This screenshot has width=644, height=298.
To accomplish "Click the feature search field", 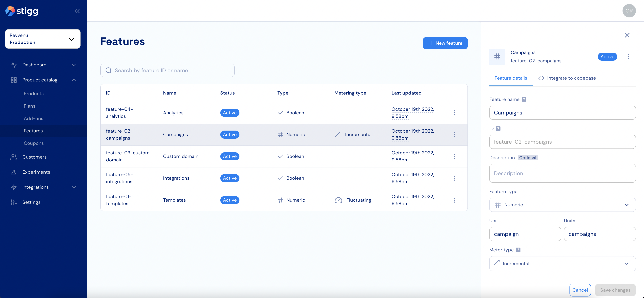I will (167, 70).
